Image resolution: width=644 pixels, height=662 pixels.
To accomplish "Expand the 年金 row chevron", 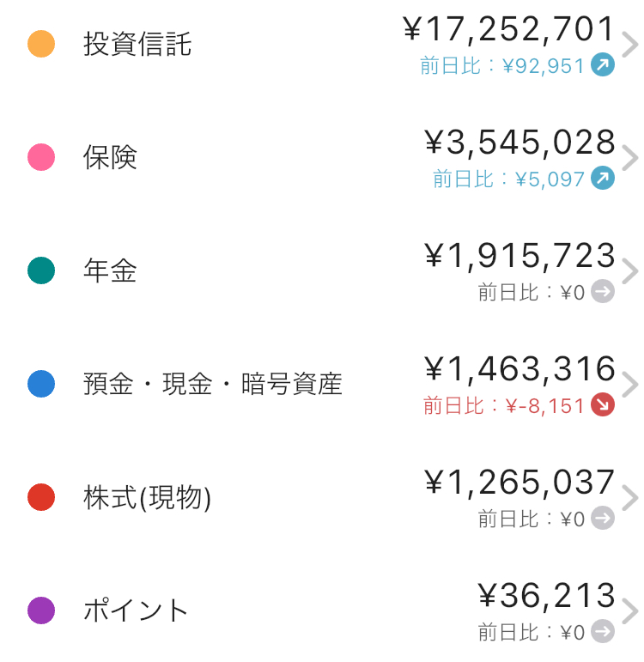I will (x=630, y=270).
